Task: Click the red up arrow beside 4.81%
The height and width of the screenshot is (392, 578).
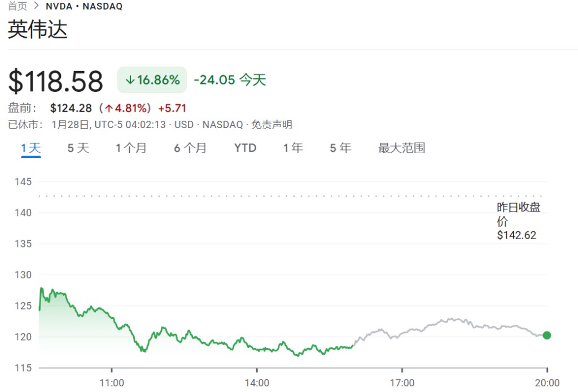Action: (109, 108)
